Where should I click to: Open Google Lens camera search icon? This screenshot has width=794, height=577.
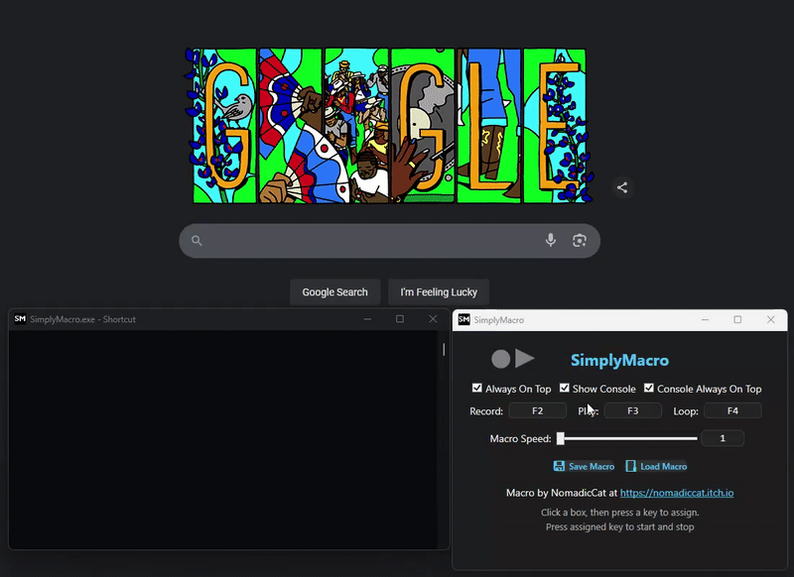tap(579, 240)
